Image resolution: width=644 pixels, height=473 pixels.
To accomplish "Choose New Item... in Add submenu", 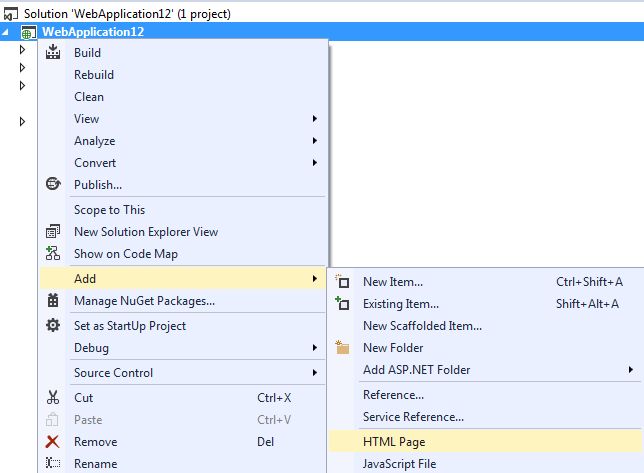I will click(x=485, y=282).
